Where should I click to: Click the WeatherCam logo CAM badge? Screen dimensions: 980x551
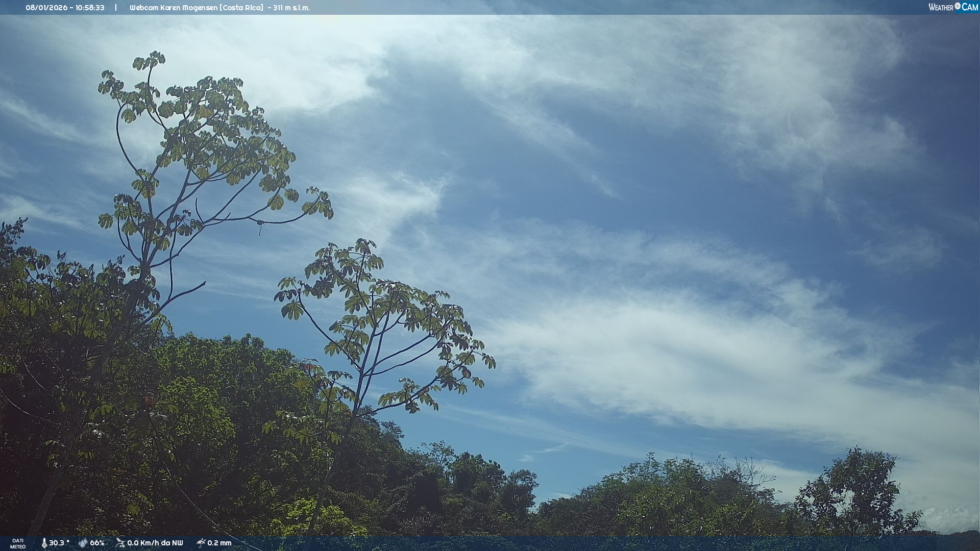pyautogui.click(x=970, y=7)
